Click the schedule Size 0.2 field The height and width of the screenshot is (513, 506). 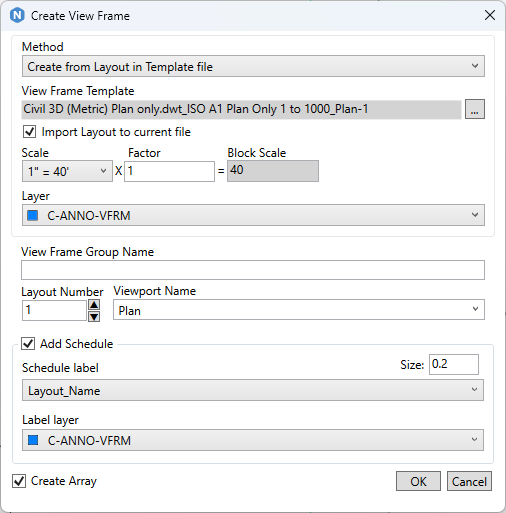[454, 364]
